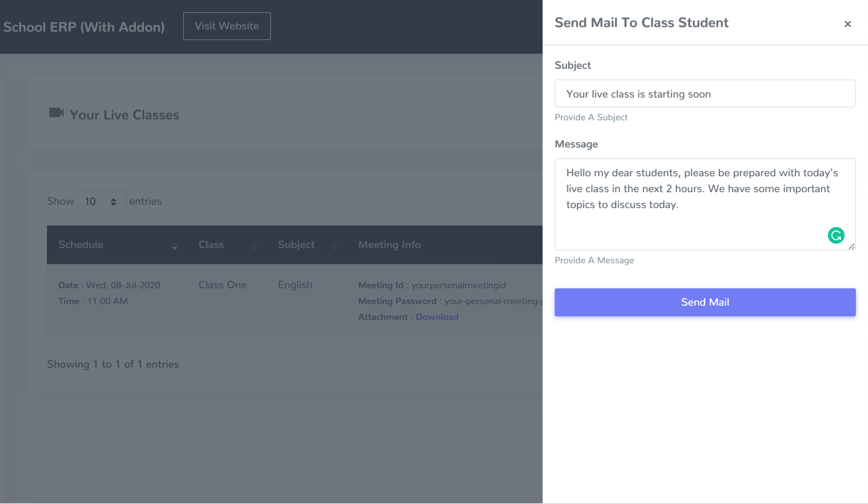The image size is (868, 504).
Task: Toggle sorting on the Subject header
Action: tap(296, 245)
